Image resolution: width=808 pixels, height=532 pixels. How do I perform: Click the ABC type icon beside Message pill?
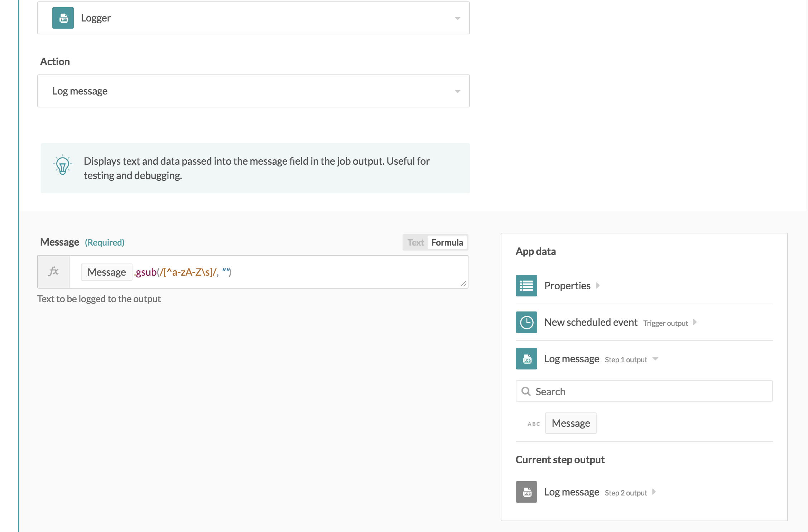[x=533, y=424]
